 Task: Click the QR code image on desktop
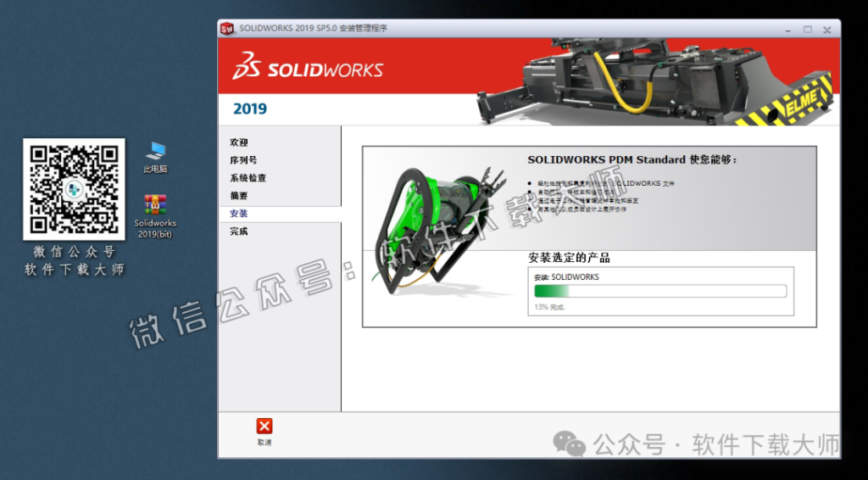click(x=75, y=189)
